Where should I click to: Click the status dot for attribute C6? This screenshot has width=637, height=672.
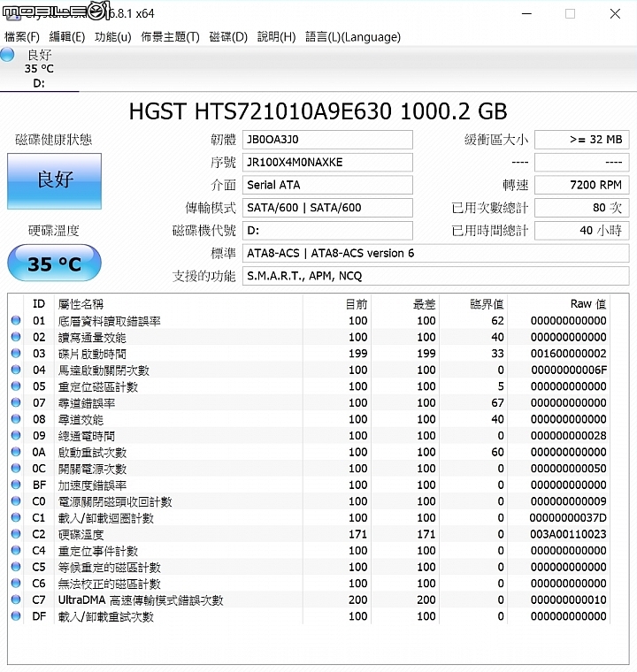tap(16, 583)
